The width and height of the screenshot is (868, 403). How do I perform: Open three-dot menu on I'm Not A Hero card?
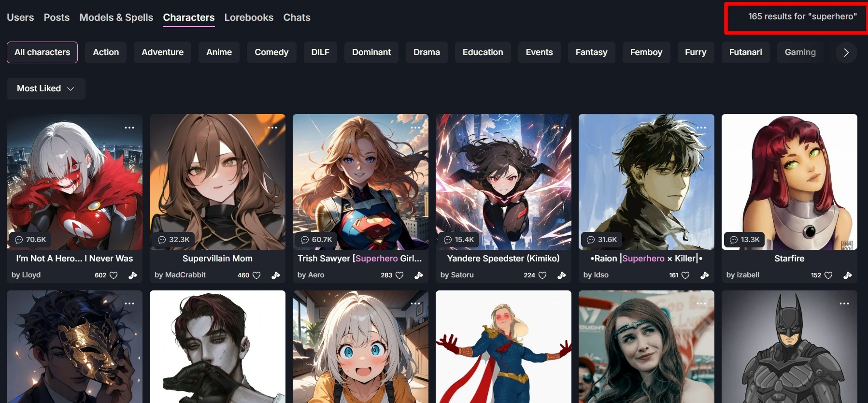(129, 128)
